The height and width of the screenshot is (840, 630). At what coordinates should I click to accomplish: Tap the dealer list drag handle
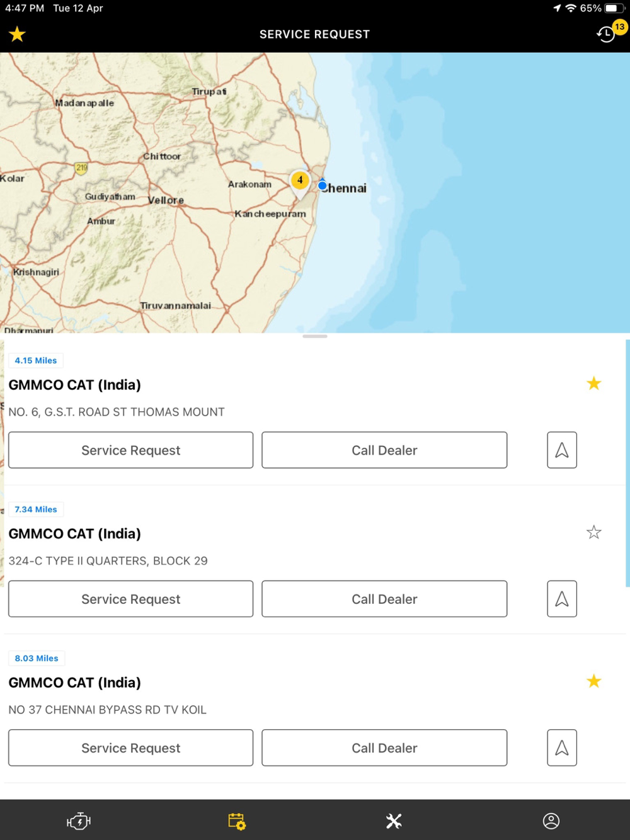315,336
